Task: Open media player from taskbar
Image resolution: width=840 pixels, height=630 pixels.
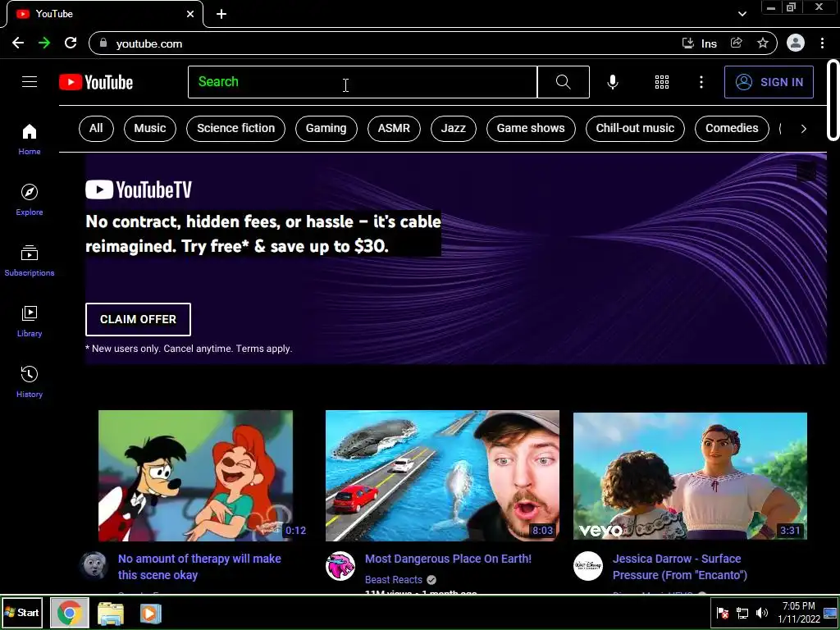Action: [151, 614]
